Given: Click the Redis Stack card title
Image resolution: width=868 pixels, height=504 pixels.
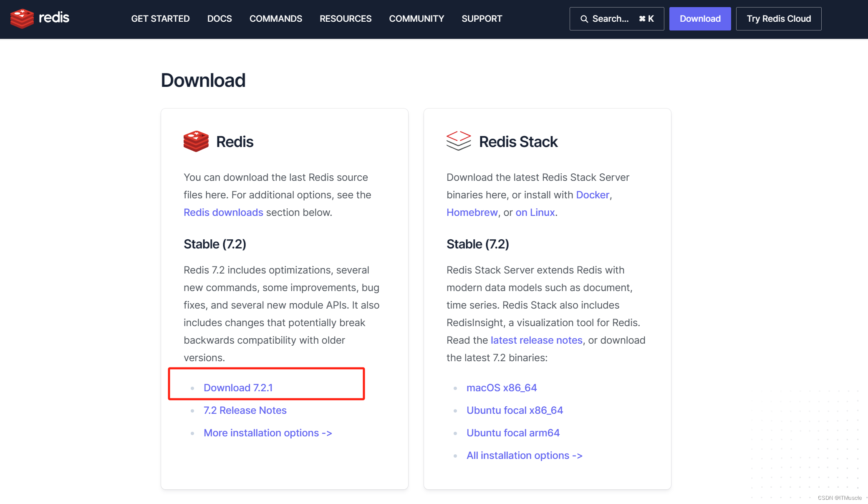Looking at the screenshot, I should point(518,142).
